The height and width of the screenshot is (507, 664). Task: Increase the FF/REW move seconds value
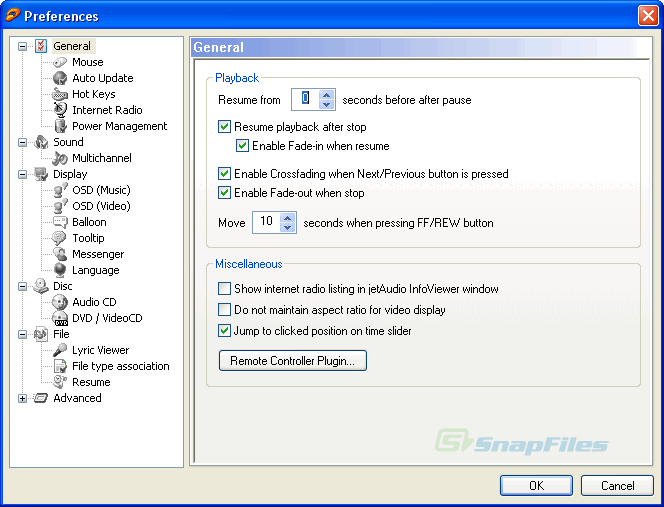tap(289, 217)
